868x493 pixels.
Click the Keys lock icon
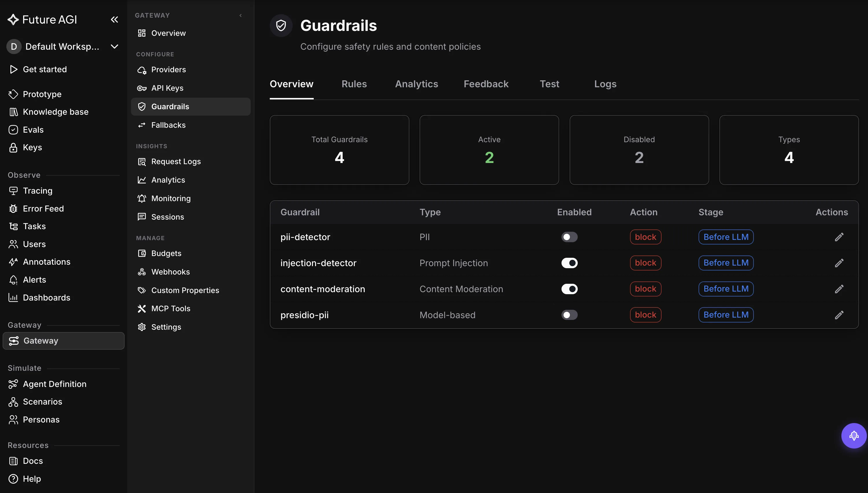pos(13,148)
